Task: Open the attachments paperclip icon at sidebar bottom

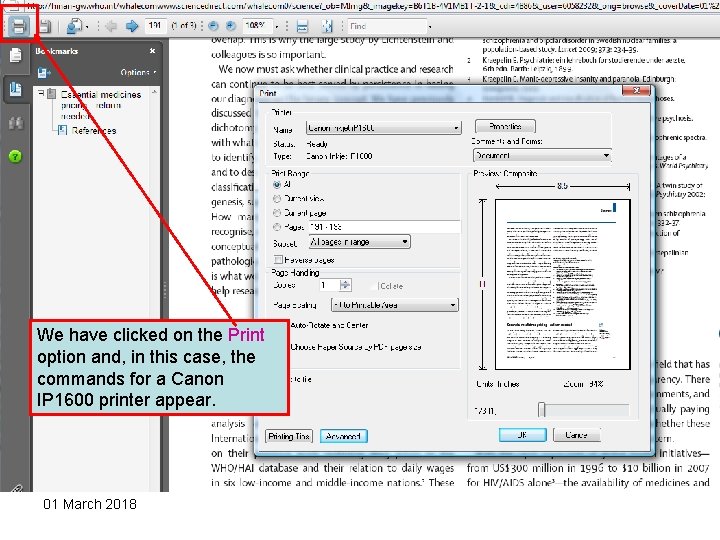Action: [x=16, y=488]
